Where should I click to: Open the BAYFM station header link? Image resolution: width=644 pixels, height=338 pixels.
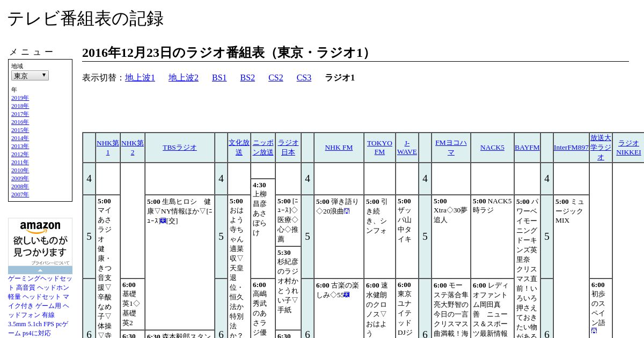pyautogui.click(x=527, y=148)
